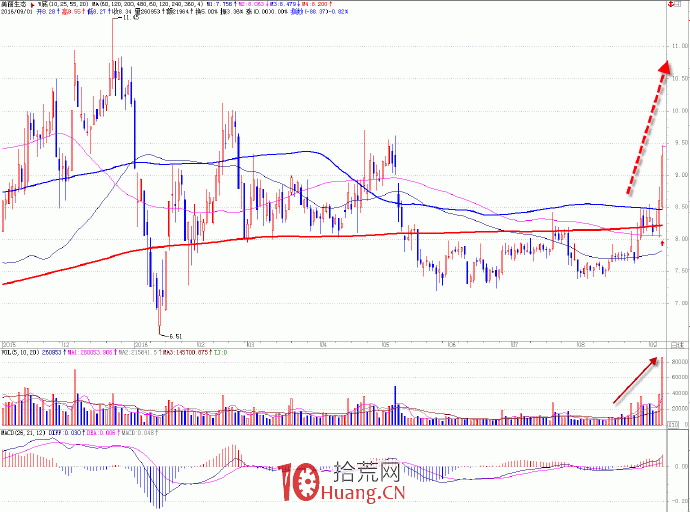Click the DEA:0.006 value
690x512 pixels.
point(101,433)
